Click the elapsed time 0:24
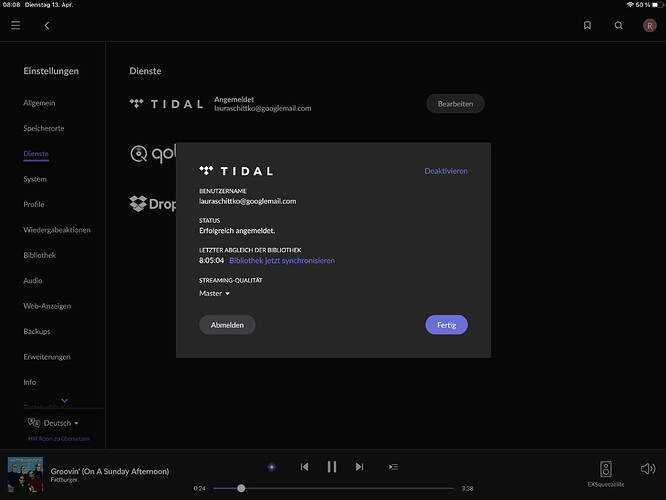666x500 pixels. pos(199,489)
